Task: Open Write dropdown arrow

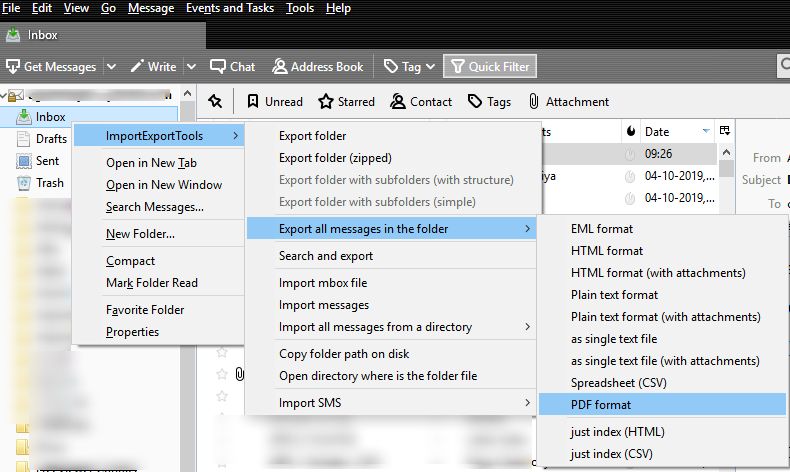Action: click(191, 66)
